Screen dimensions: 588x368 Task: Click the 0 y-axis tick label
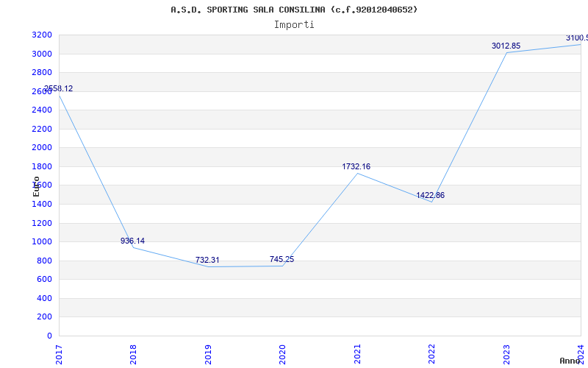tap(50, 336)
